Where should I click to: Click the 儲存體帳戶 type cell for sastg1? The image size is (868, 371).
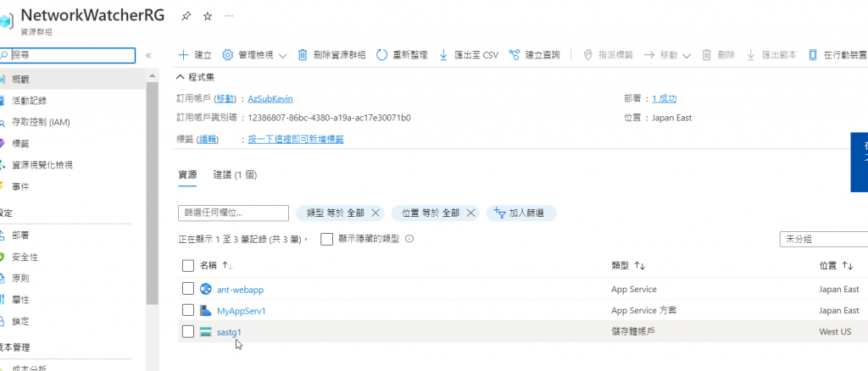(x=633, y=332)
